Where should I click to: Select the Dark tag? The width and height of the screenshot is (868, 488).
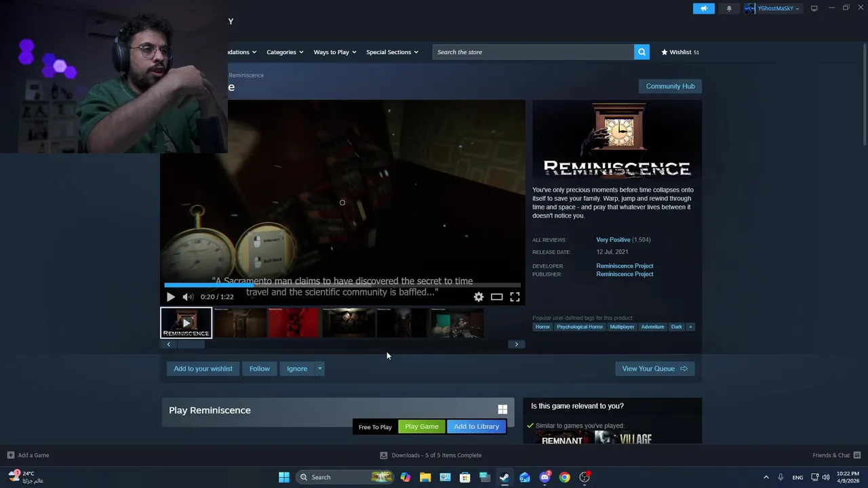(676, 327)
